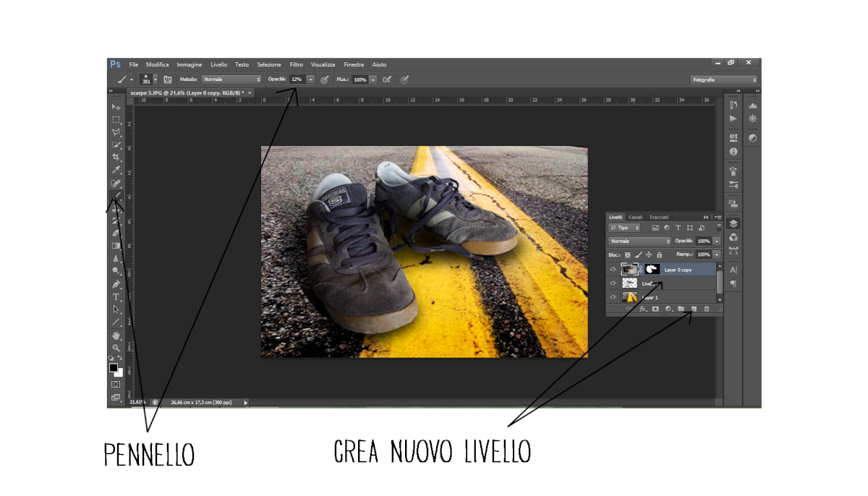Open the Flusso value arrow
Viewport: 868px width, 496px height.
[x=373, y=80]
